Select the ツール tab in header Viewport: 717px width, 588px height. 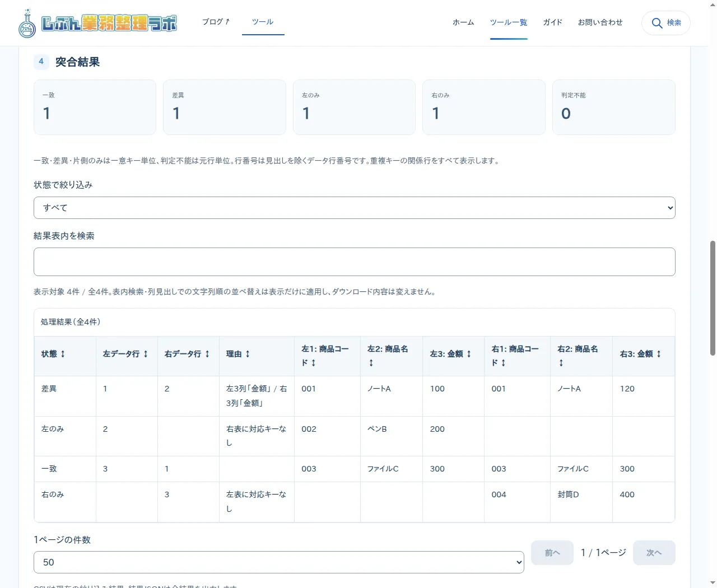(x=263, y=22)
